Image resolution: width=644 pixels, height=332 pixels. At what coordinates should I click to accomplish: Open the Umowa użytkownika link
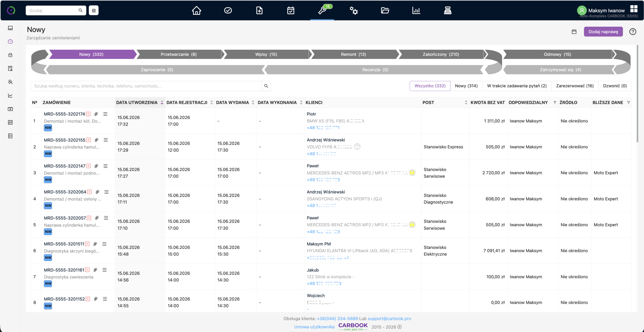point(314,327)
